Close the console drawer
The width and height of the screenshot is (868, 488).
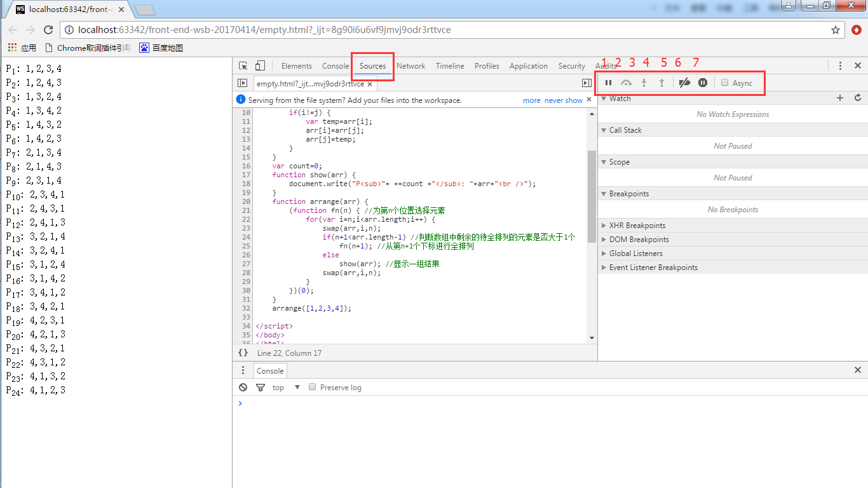click(858, 370)
